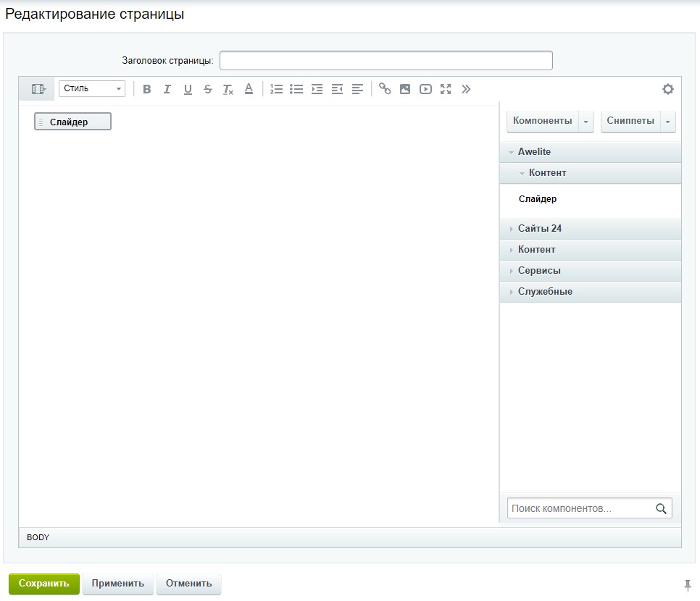Apply strikethrough formatting
700x601 pixels.
pos(207,89)
